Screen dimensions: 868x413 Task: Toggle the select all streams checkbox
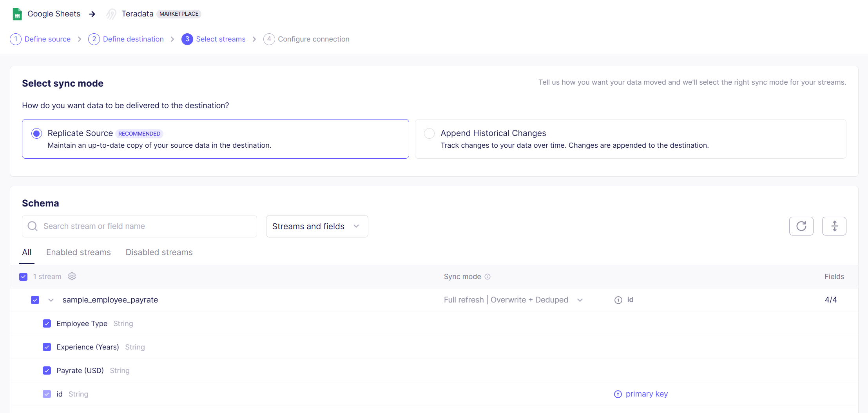(x=24, y=277)
